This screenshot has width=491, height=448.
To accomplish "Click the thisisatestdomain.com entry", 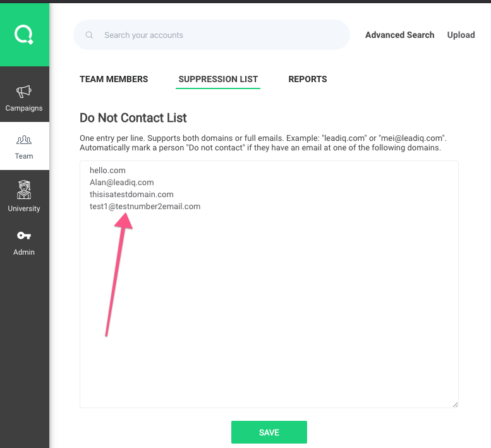I will (x=131, y=195).
